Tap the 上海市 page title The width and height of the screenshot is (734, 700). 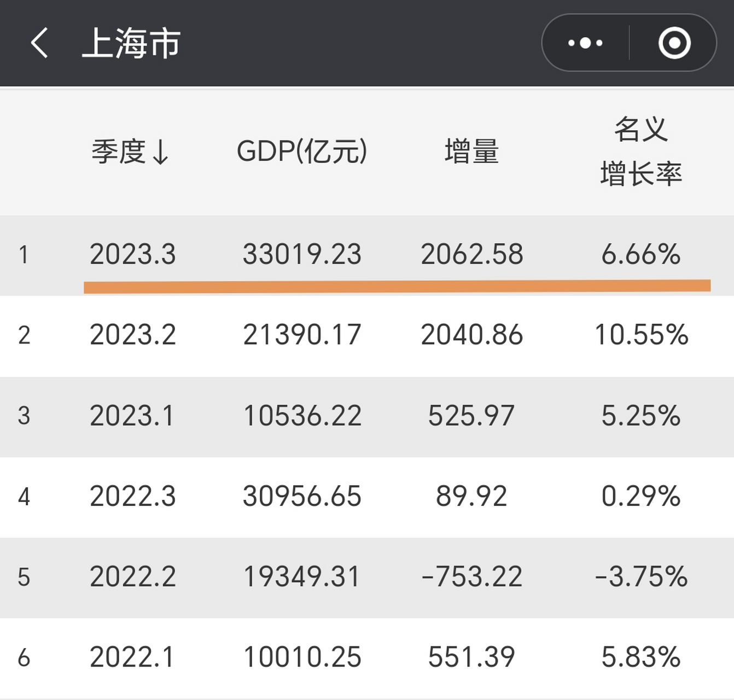pyautogui.click(x=131, y=43)
